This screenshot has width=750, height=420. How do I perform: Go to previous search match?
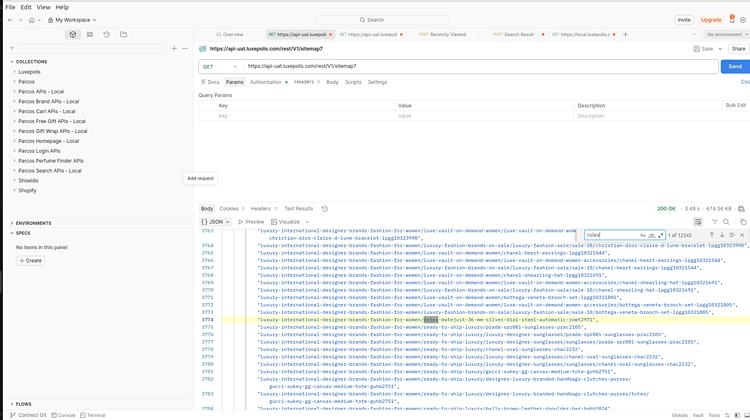(712, 235)
